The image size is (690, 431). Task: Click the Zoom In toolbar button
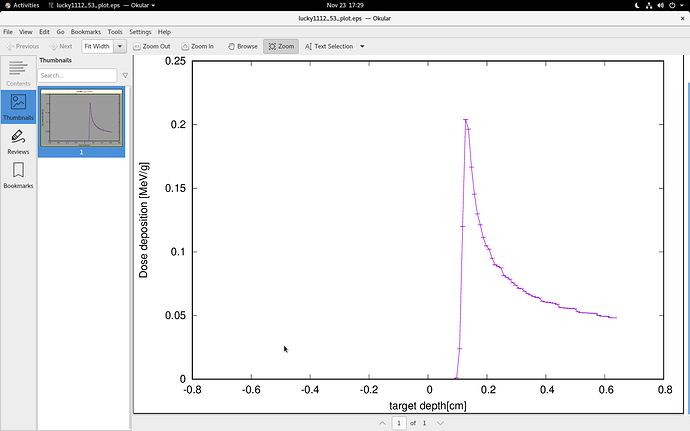[x=198, y=46]
